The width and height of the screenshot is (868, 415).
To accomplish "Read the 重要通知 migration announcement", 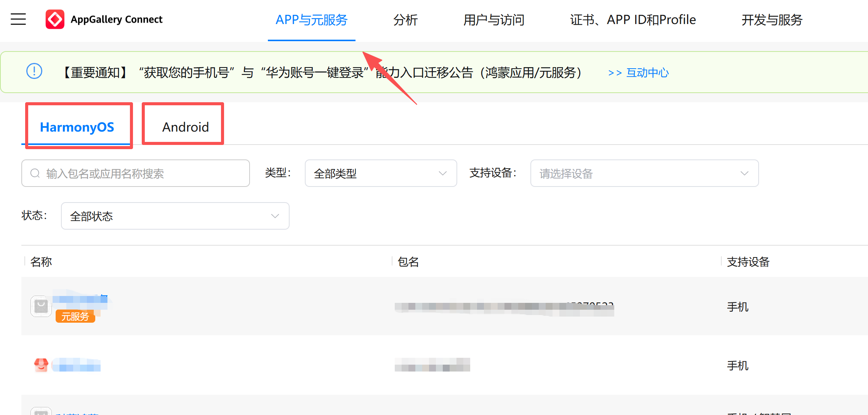I will point(322,72).
